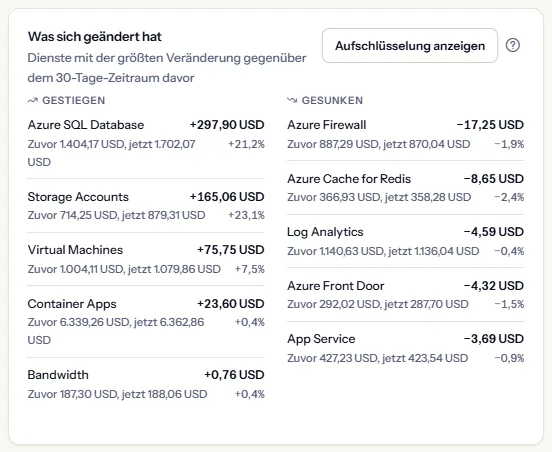
Task: Select the Azure Front Door row
Action: click(x=406, y=295)
